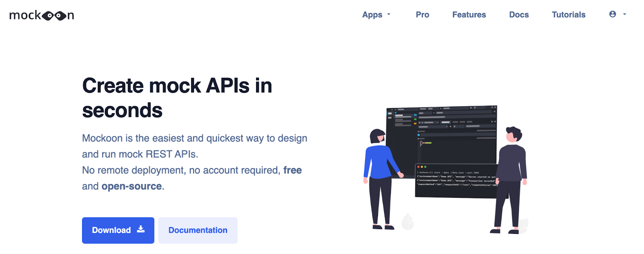644x254 pixels.
Task: Open the user account icon
Action: [612, 14]
